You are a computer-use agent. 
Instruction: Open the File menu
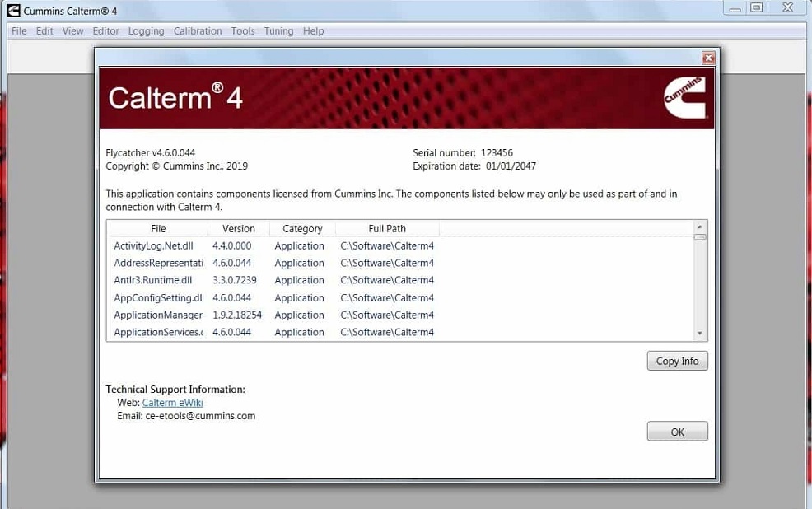(x=19, y=31)
